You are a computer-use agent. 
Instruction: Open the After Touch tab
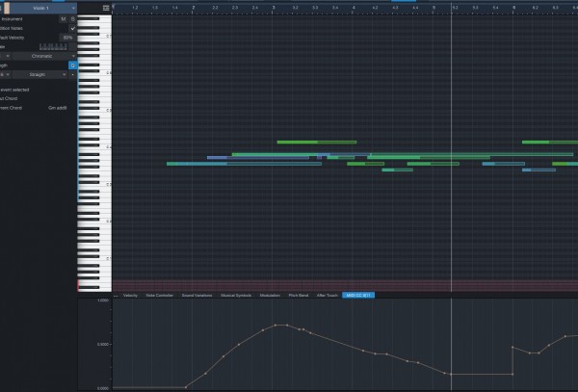click(x=327, y=295)
